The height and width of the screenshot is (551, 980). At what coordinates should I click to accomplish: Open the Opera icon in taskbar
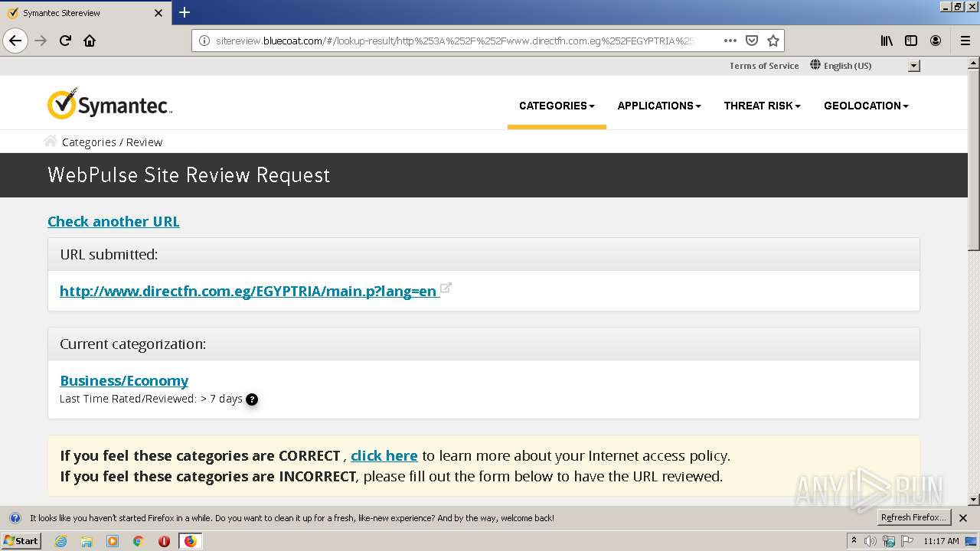(x=164, y=541)
